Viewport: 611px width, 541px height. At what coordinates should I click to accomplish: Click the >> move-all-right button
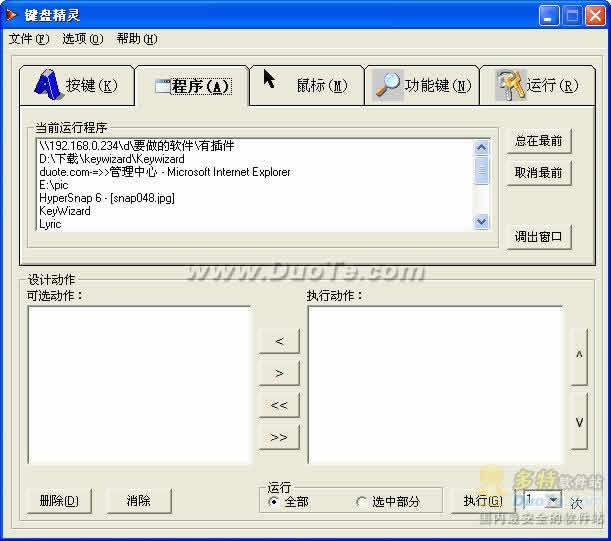pyautogui.click(x=279, y=437)
